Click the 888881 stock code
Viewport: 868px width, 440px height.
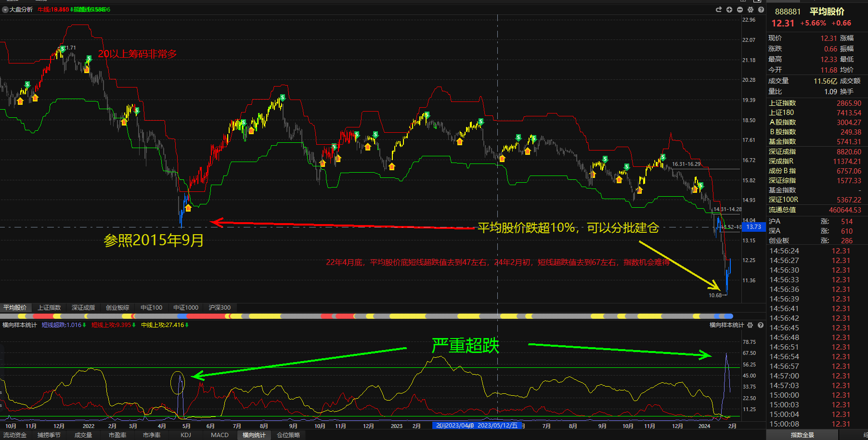pos(788,12)
